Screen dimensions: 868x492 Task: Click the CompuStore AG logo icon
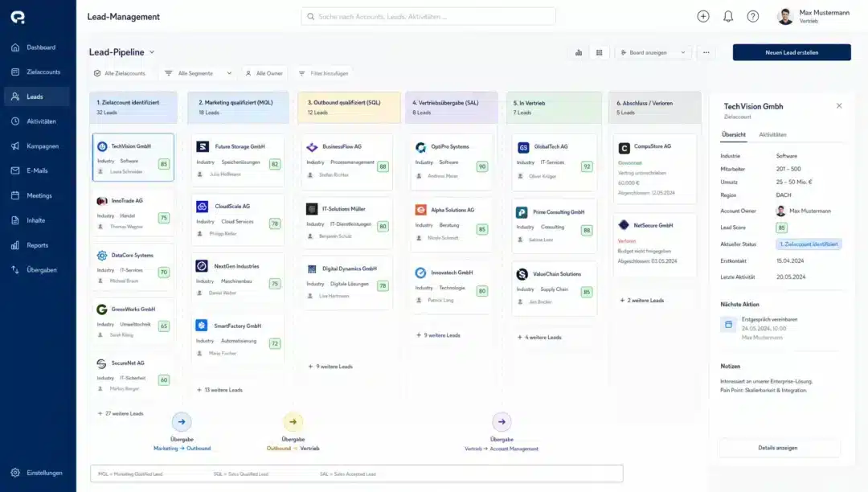pyautogui.click(x=624, y=148)
